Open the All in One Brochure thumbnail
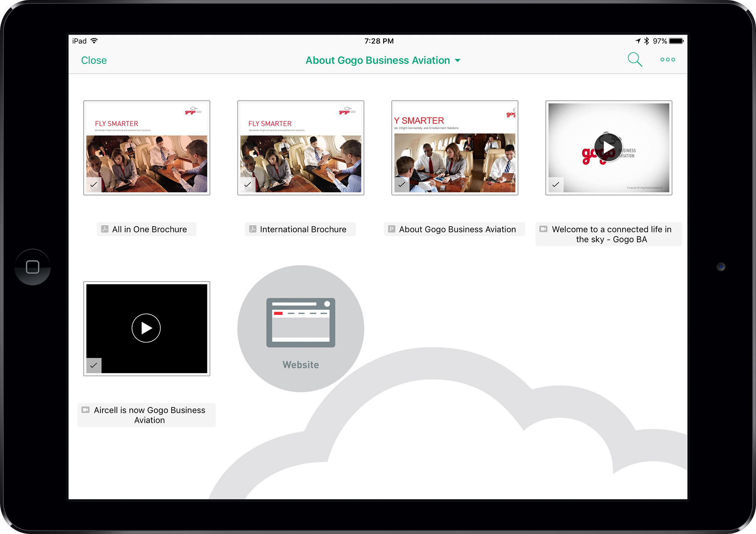This screenshot has width=756, height=534. coord(146,148)
